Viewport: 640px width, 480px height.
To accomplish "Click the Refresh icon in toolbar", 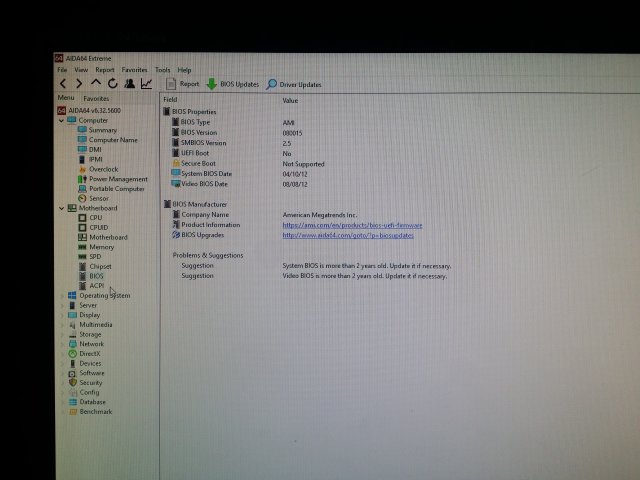I will click(113, 84).
